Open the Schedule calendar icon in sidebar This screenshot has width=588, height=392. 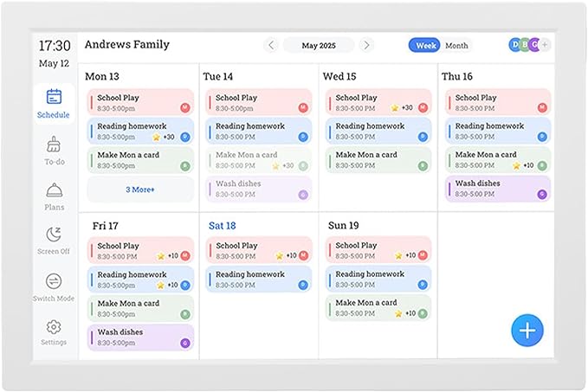[x=54, y=97]
